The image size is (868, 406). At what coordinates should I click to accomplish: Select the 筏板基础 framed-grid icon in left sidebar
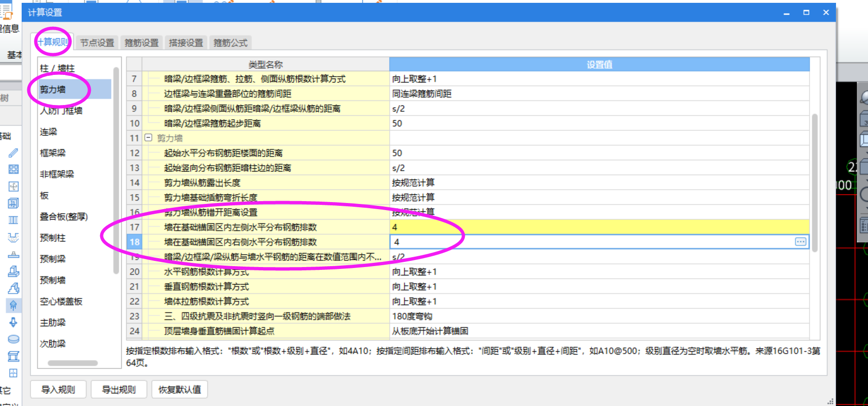coord(13,170)
